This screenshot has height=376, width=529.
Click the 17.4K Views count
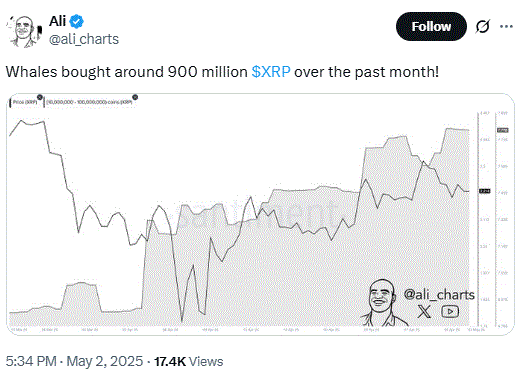(189, 361)
